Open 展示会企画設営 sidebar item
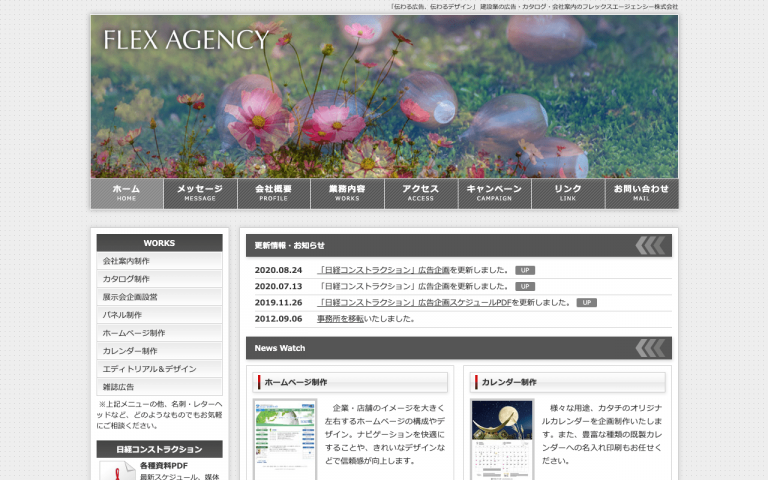The width and height of the screenshot is (768, 480). [159, 297]
